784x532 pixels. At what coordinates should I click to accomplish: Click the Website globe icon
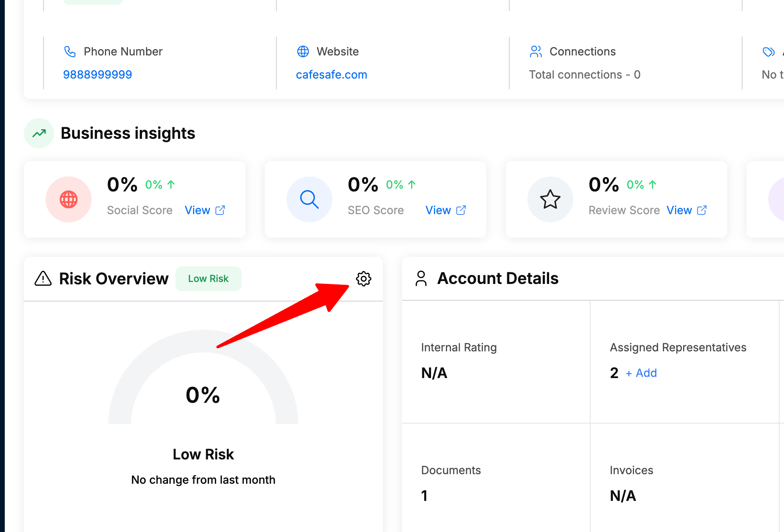click(303, 51)
